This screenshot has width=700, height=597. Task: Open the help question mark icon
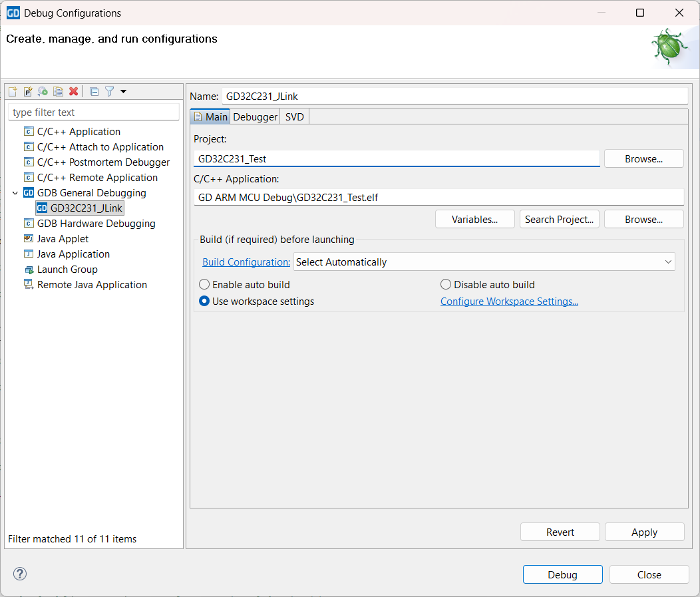pos(20,574)
